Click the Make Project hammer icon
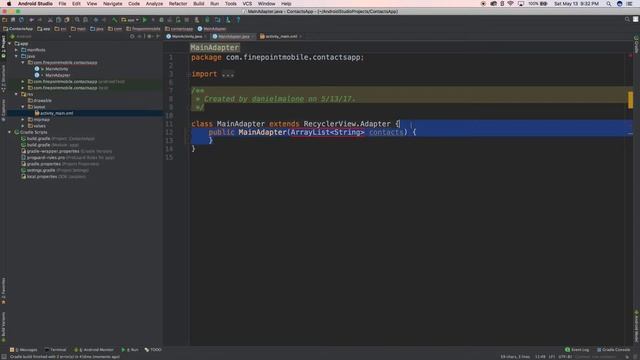This screenshot has width=640, height=360. click(x=115, y=20)
